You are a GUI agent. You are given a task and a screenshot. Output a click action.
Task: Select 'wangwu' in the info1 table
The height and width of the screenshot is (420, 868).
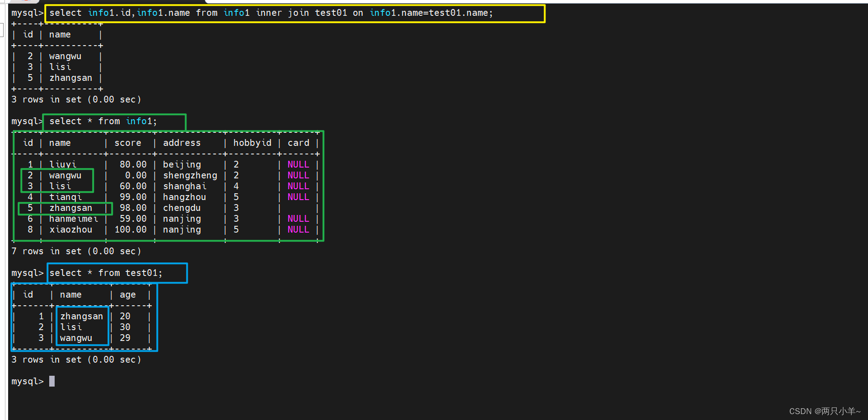click(65, 176)
